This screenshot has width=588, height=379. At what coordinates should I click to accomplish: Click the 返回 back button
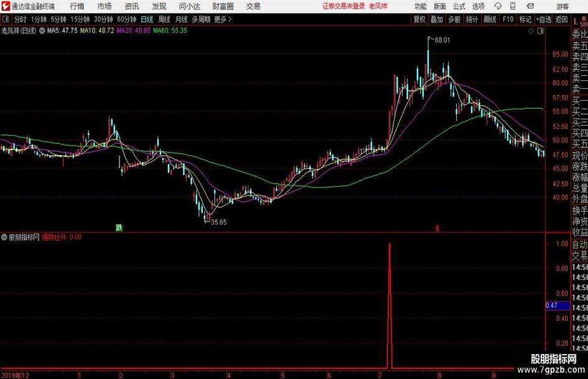[x=562, y=19]
